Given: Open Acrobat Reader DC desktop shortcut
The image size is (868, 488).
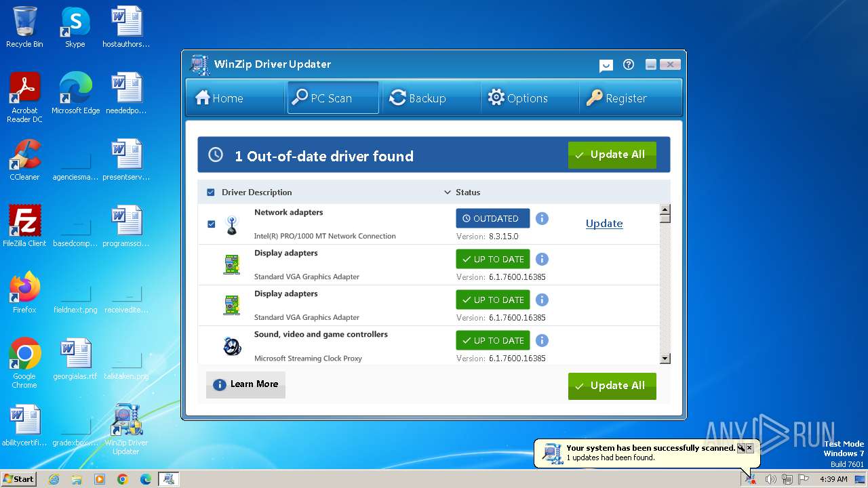Looking at the screenshot, I should click(24, 98).
